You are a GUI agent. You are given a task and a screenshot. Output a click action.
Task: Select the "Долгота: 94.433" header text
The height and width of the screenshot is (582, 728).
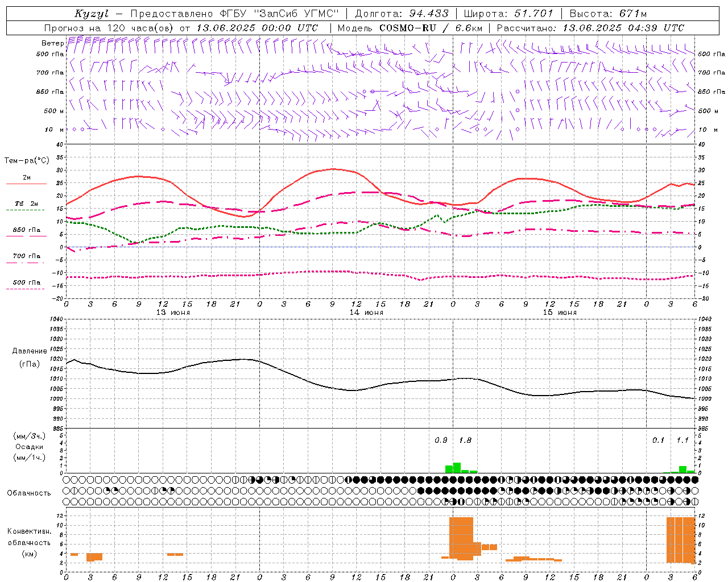402,14
